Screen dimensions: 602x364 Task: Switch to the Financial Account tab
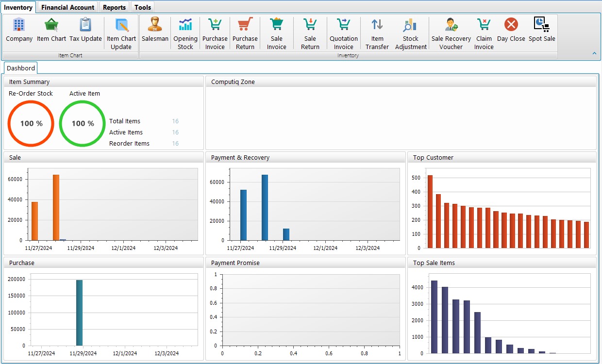click(68, 7)
